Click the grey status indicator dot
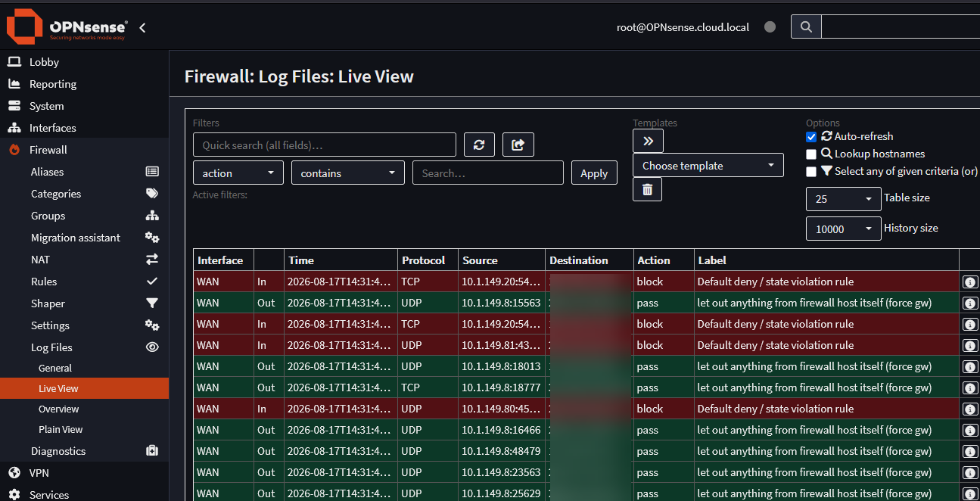Screen dimensions: 980x501 [x=770, y=26]
